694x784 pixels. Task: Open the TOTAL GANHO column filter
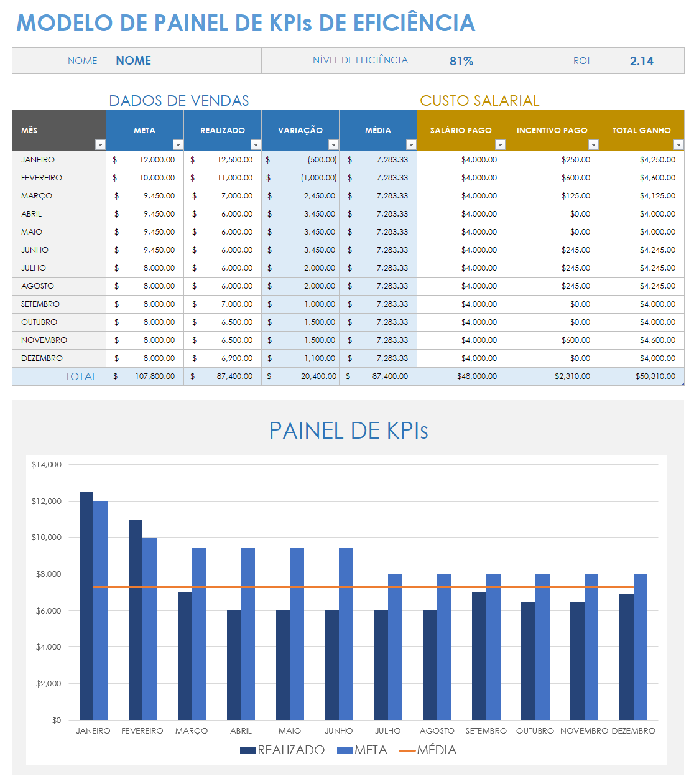point(678,144)
